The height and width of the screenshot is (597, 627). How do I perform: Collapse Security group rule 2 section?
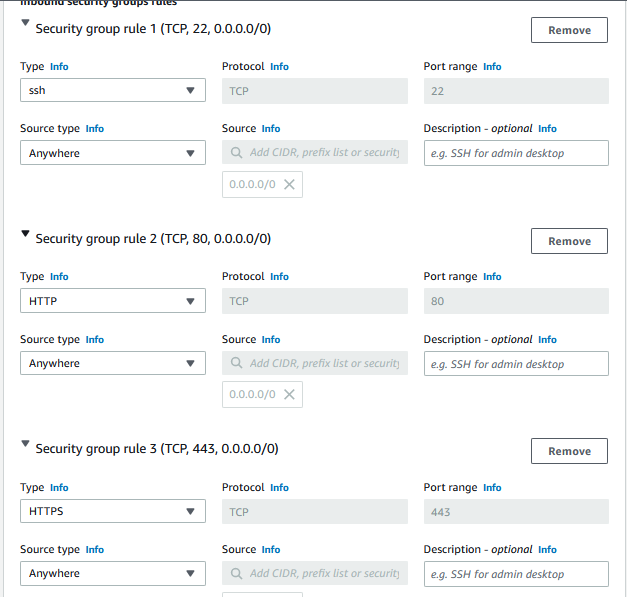(x=26, y=233)
